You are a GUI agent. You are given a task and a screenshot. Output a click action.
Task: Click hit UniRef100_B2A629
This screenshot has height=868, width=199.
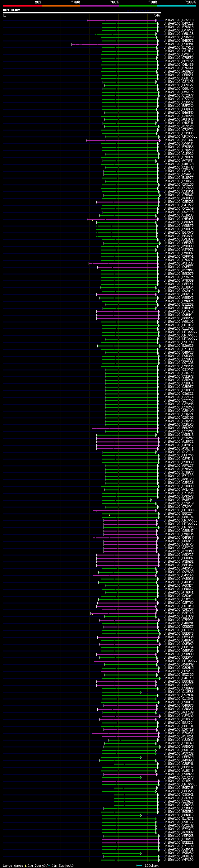(178, 346)
